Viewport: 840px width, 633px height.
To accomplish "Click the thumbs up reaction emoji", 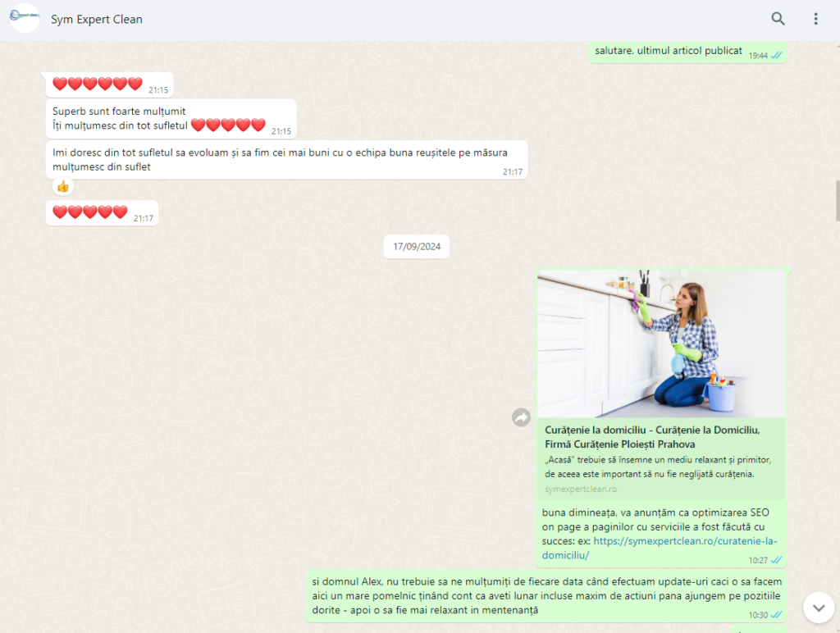I will point(62,186).
